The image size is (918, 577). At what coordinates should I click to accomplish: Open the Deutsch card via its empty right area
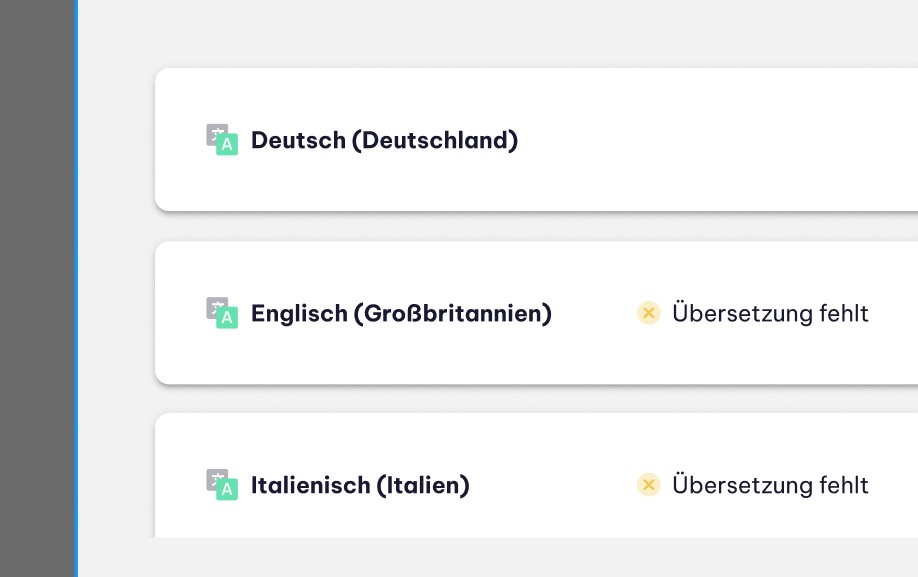pyautogui.click(x=732, y=140)
